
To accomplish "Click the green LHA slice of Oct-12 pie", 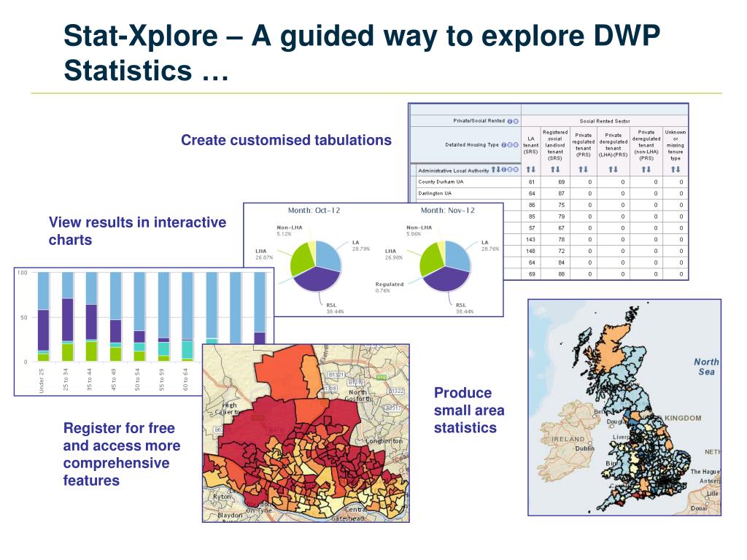I will tap(301, 260).
